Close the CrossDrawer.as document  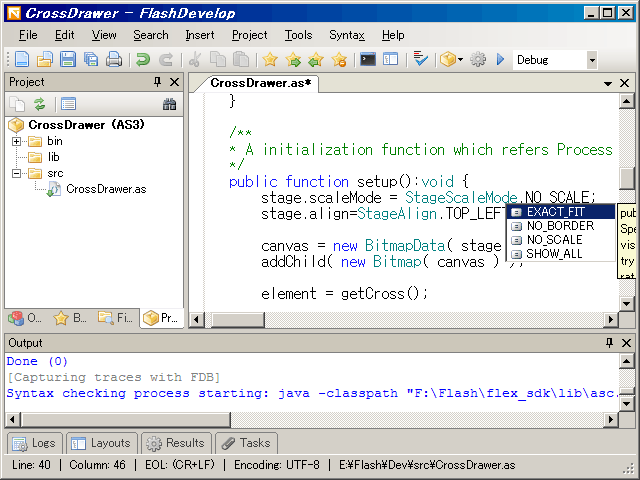tap(624, 83)
